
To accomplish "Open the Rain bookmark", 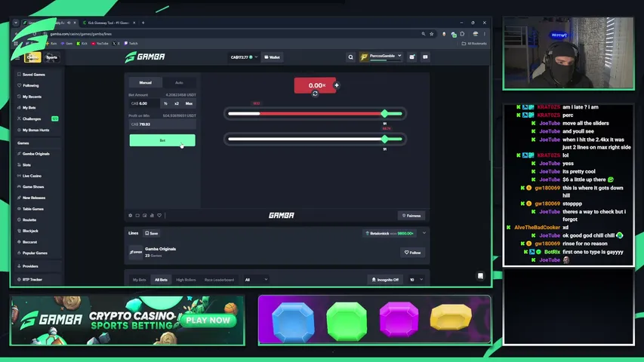I will 51,44.
